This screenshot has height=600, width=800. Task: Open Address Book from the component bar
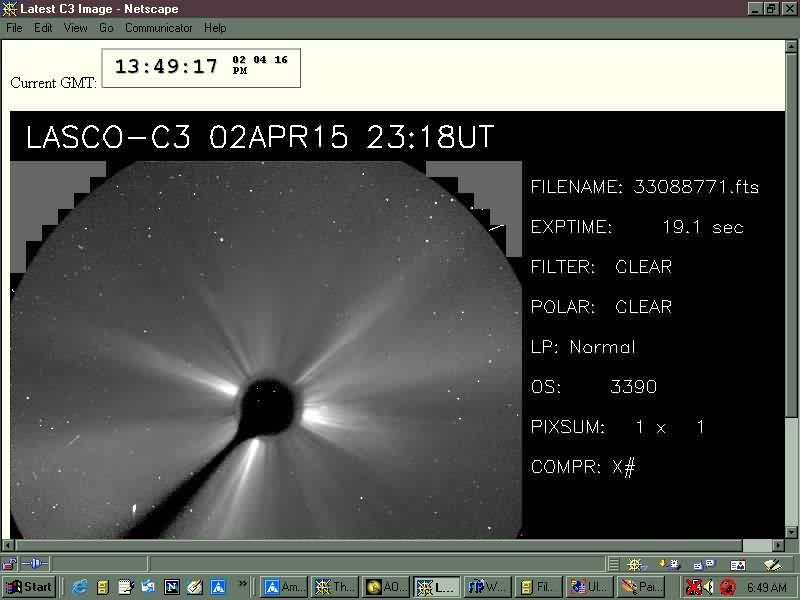[x=738, y=564]
